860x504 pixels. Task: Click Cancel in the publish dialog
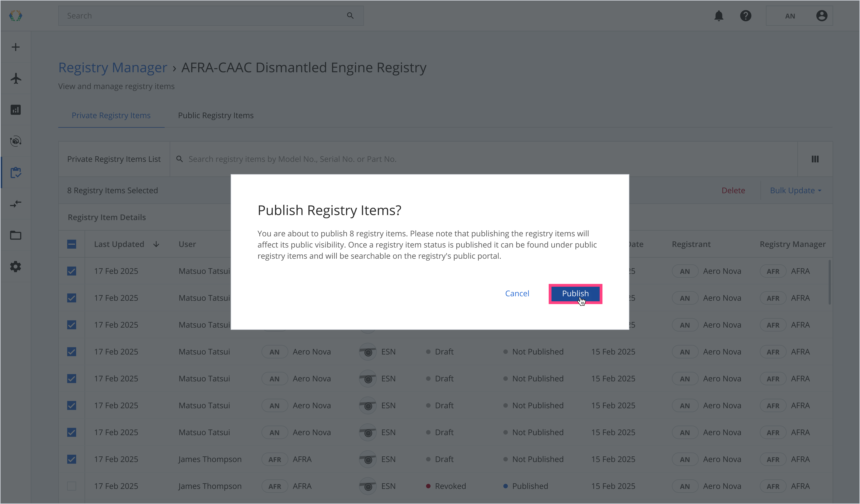tap(517, 293)
